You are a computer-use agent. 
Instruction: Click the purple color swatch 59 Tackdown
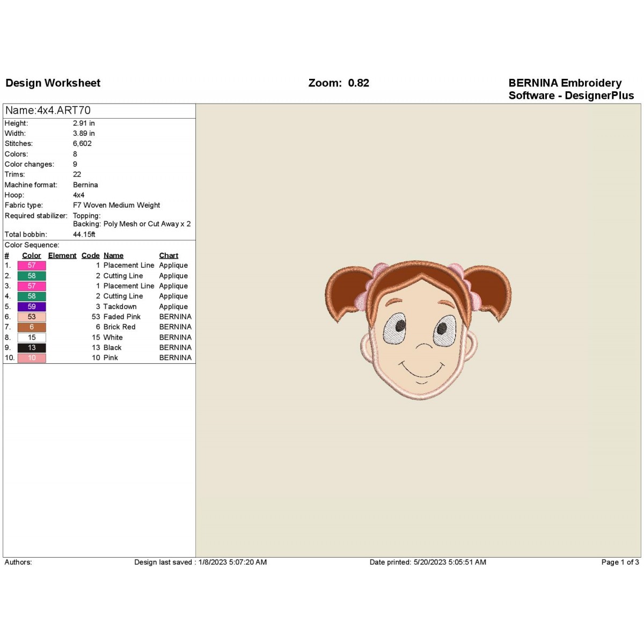pos(32,306)
